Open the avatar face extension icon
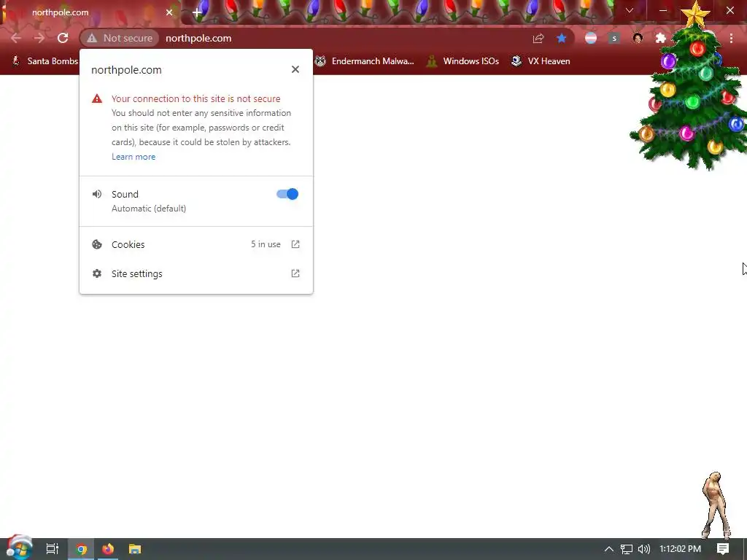This screenshot has height=560, width=747. pyautogui.click(x=638, y=38)
